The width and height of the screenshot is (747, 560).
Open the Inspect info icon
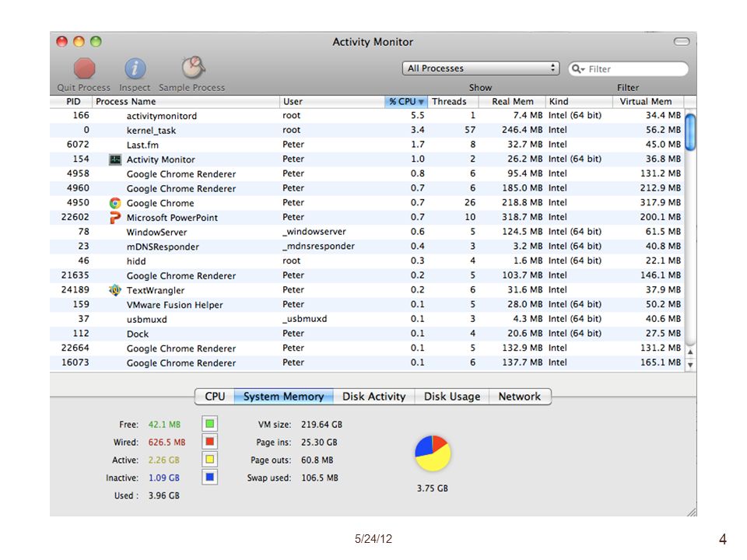(135, 68)
